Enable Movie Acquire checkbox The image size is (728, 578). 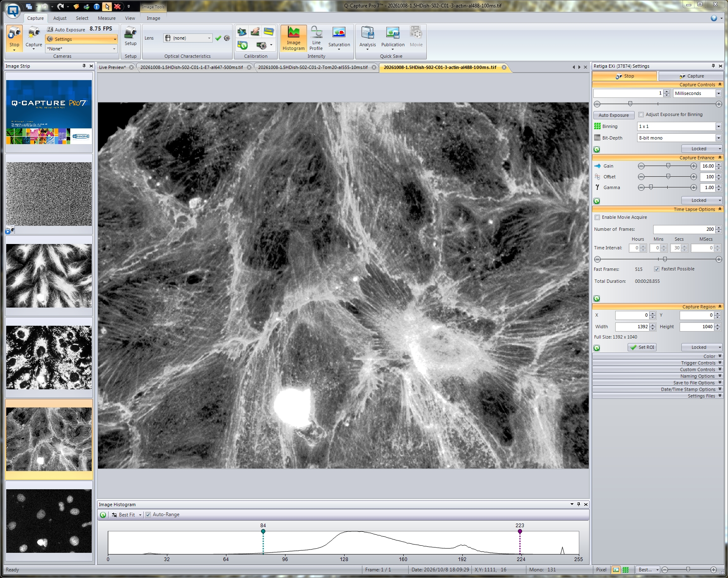click(597, 218)
